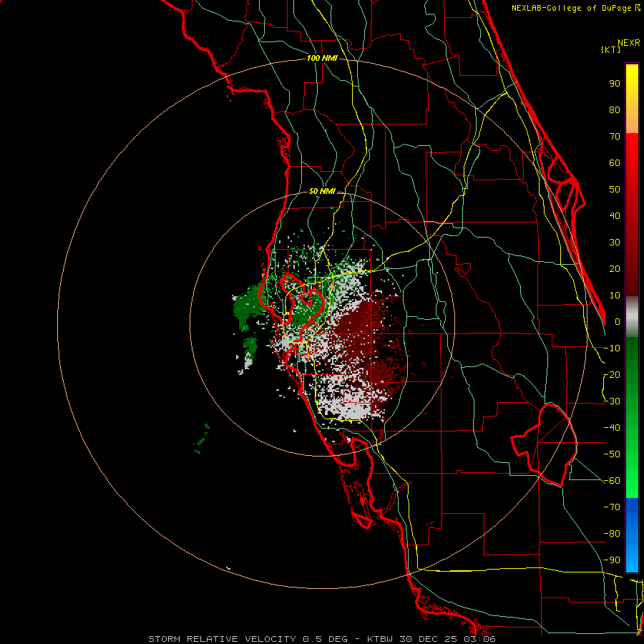644x644 pixels.
Task: Click the 50 NMI range ring label
Action: [322, 191]
